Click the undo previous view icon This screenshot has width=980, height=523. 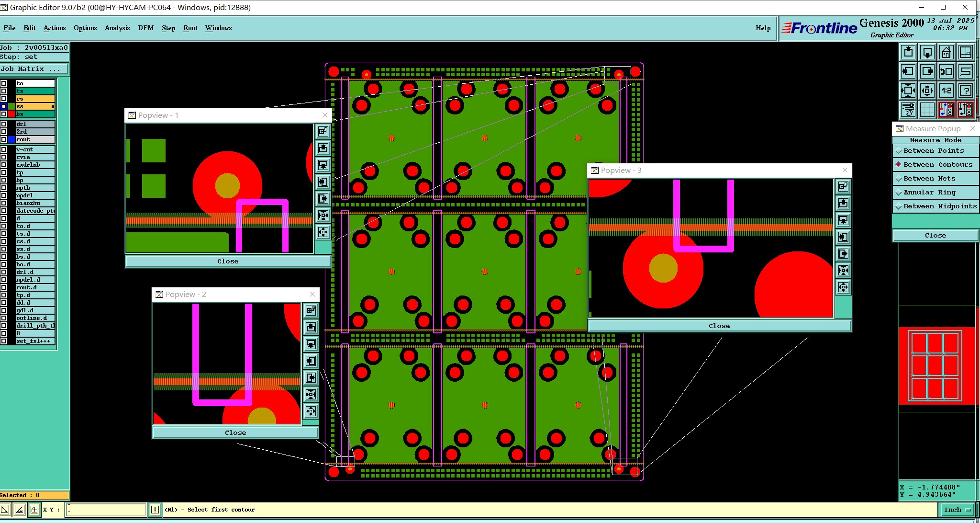click(x=946, y=71)
